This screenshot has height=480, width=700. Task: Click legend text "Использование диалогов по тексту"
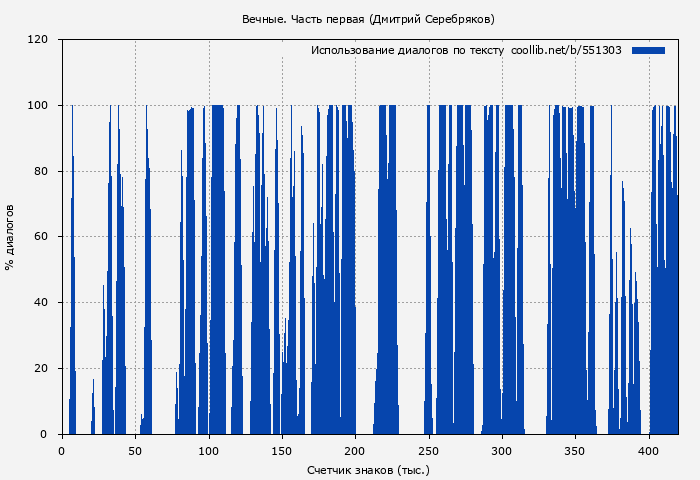(408, 50)
